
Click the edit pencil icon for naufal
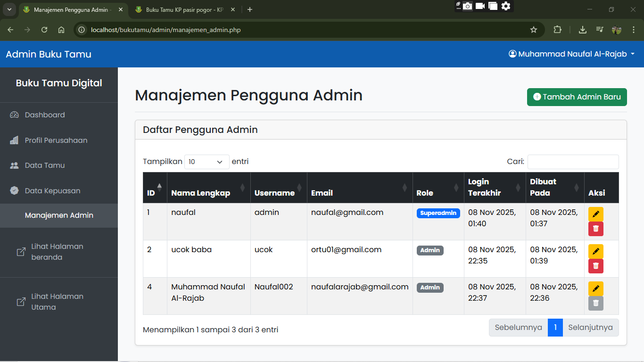595,214
